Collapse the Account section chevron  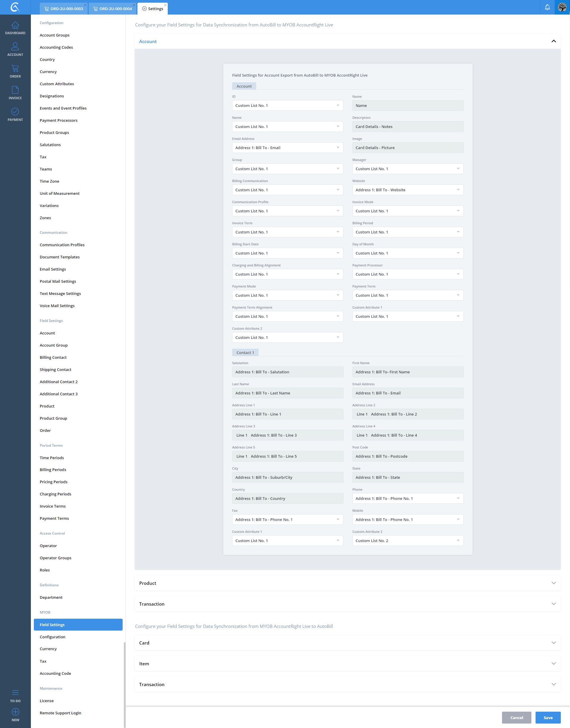pos(553,41)
